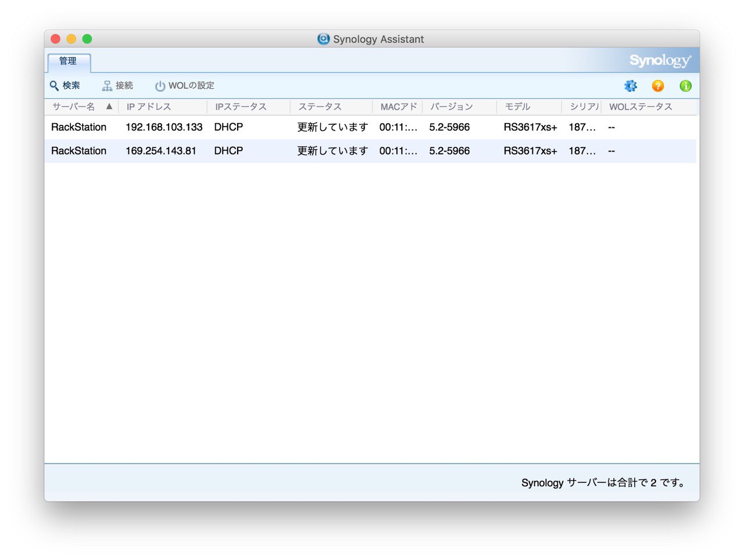Viewport: 744px width, 560px height.
Task: Click the WOL status dashes in the 192.168.103.133 row
Action: [611, 127]
